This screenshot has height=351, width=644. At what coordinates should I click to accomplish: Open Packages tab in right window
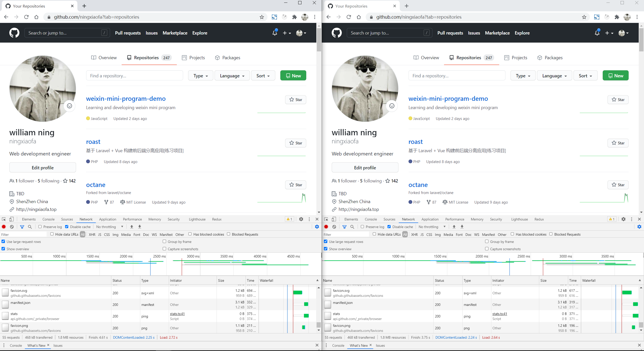coord(550,58)
